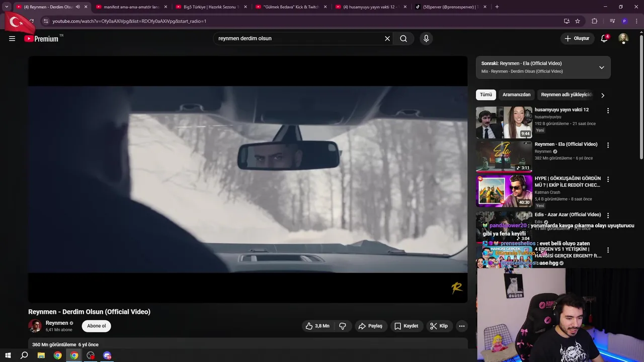Click inside the video player
The width and height of the screenshot is (644, 362).
[248, 179]
